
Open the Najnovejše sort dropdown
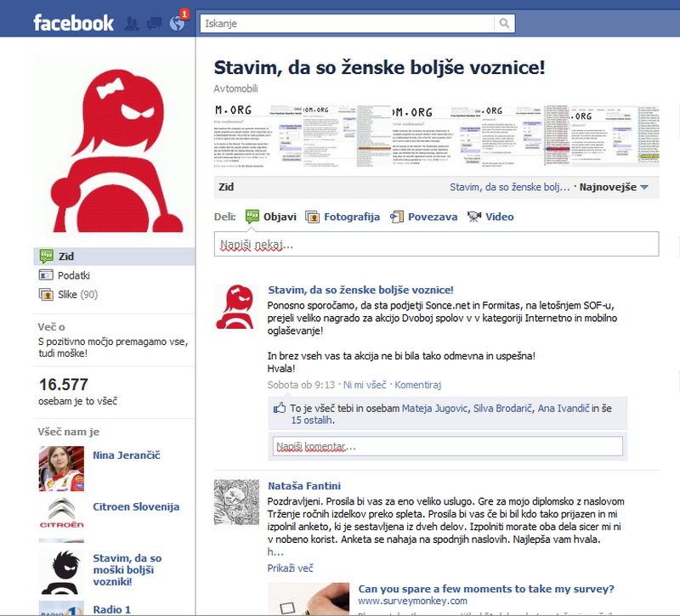coord(614,187)
